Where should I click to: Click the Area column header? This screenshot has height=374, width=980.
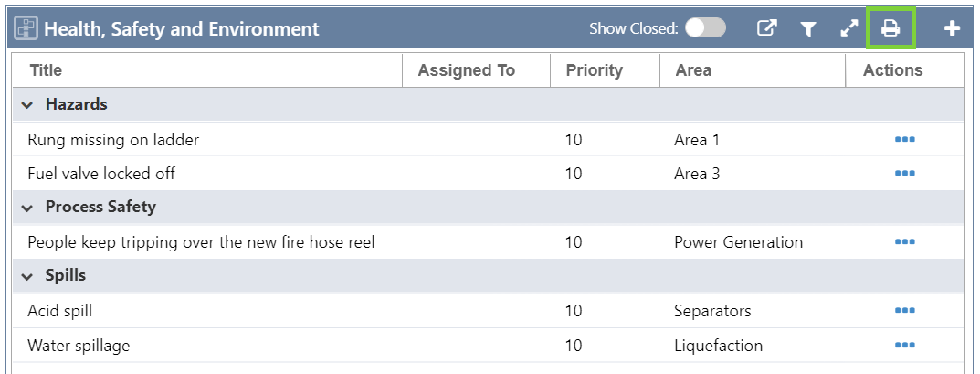click(693, 70)
